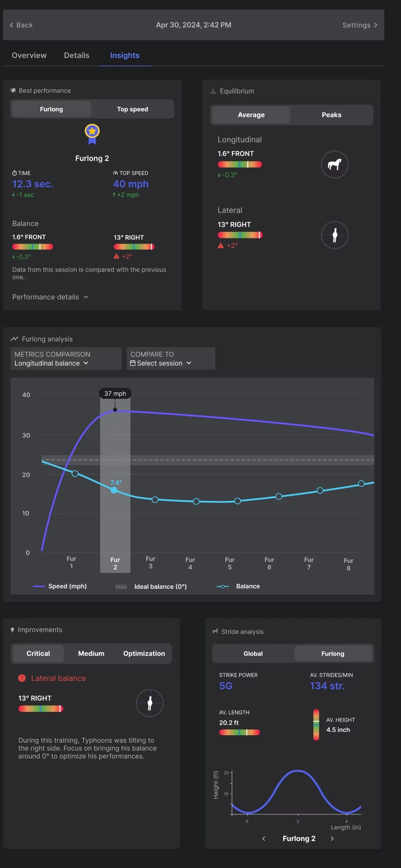Image resolution: width=401 pixels, height=868 pixels.
Task: Select Average in Equilibrium toggle
Action: 251,115
